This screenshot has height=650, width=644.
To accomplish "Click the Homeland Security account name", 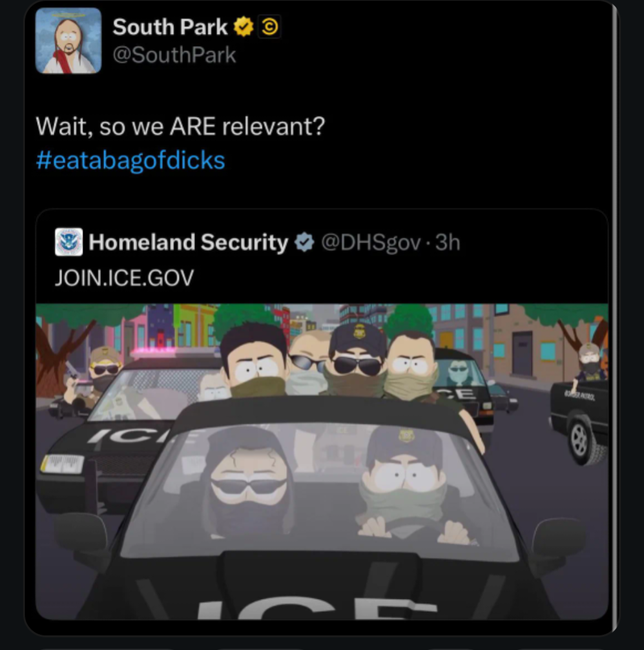I will pyautogui.click(x=189, y=242).
